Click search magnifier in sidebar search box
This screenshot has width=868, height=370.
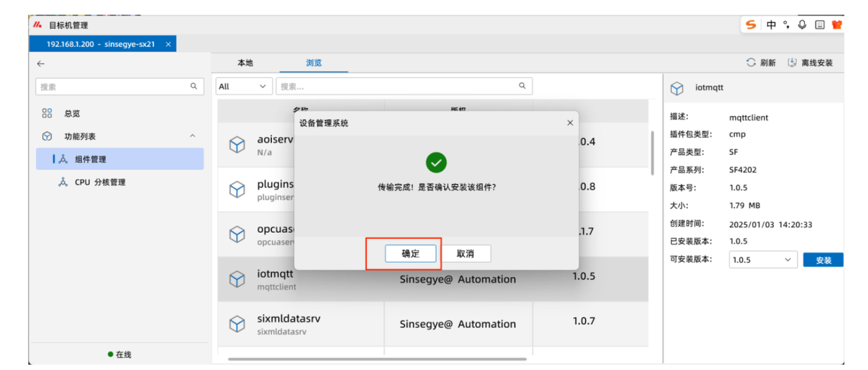pos(193,86)
